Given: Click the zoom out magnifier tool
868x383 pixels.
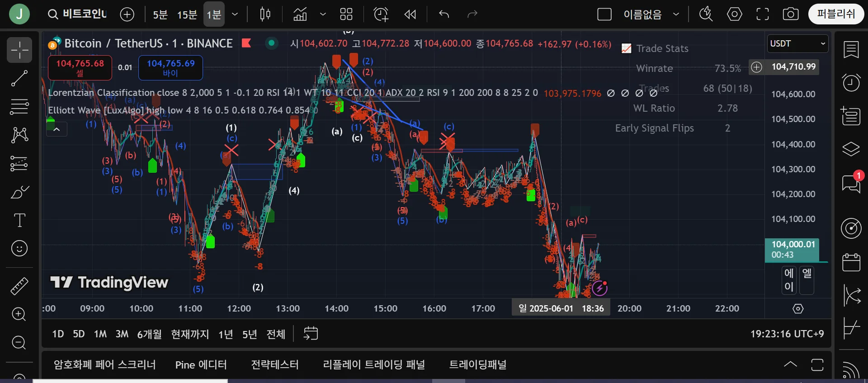Looking at the screenshot, I should click(19, 343).
